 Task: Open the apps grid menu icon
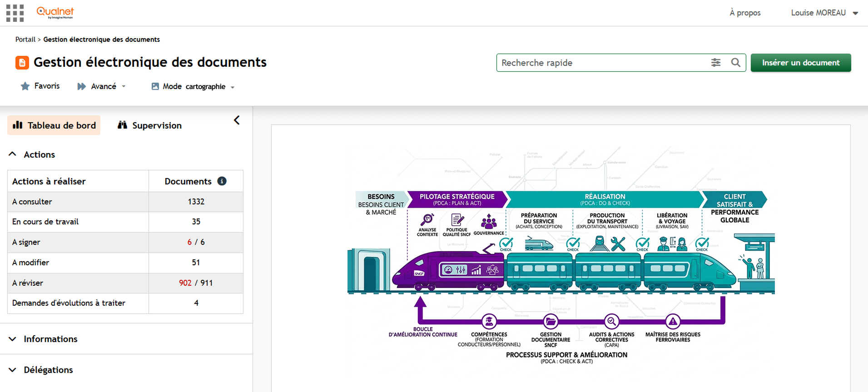15,13
